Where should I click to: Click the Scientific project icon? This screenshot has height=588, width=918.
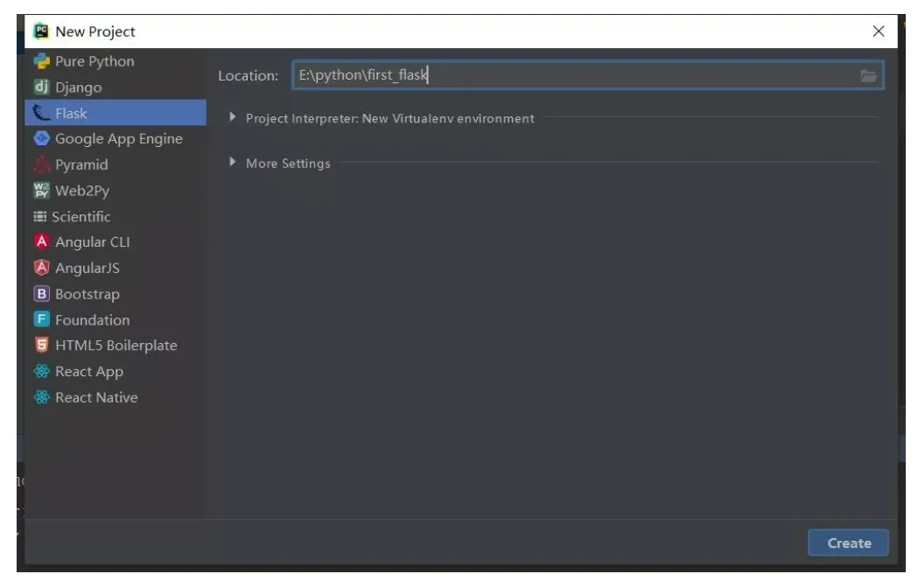(x=39, y=217)
